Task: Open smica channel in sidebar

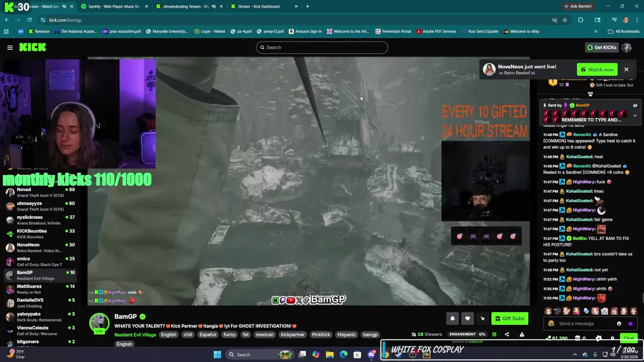Action: pos(39,261)
